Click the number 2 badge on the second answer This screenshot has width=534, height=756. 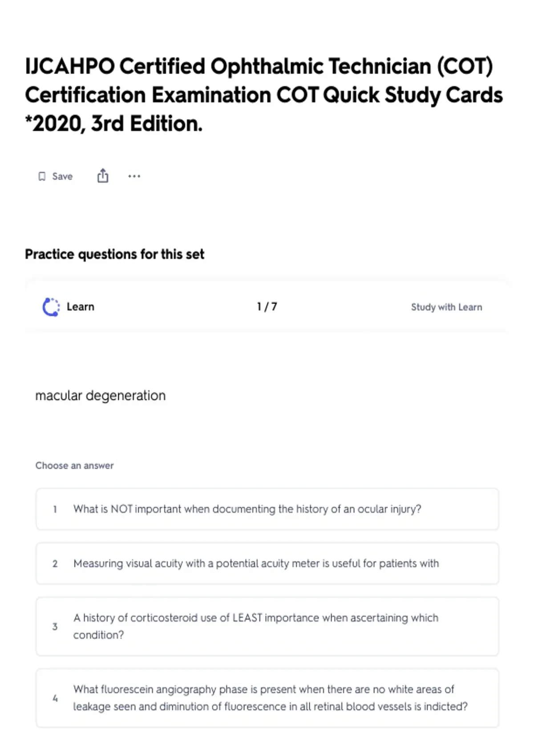(55, 564)
